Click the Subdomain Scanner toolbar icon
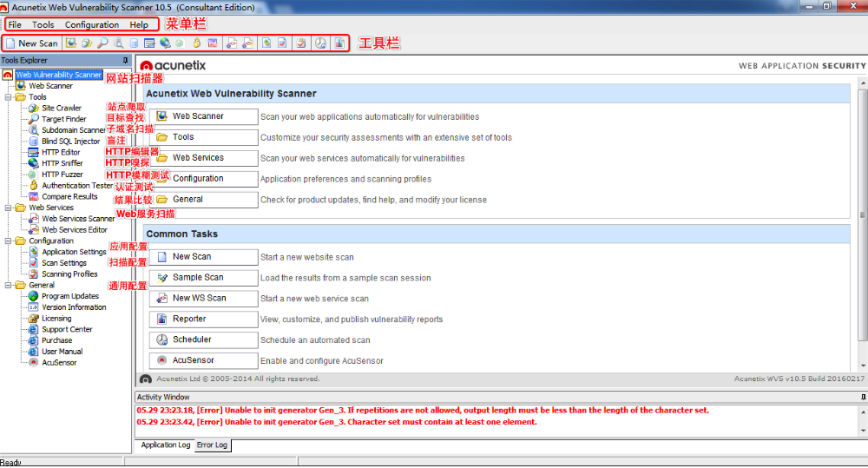The width and height of the screenshot is (868, 468). 118,43
